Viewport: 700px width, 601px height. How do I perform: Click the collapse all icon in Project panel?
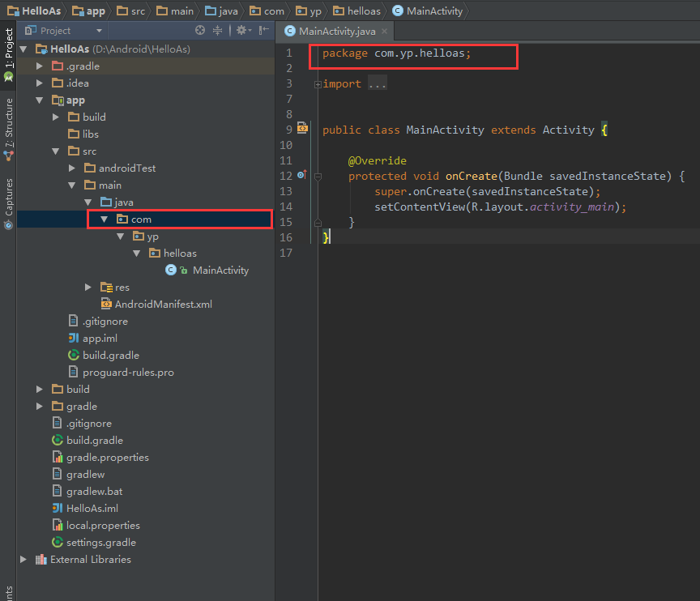217,30
